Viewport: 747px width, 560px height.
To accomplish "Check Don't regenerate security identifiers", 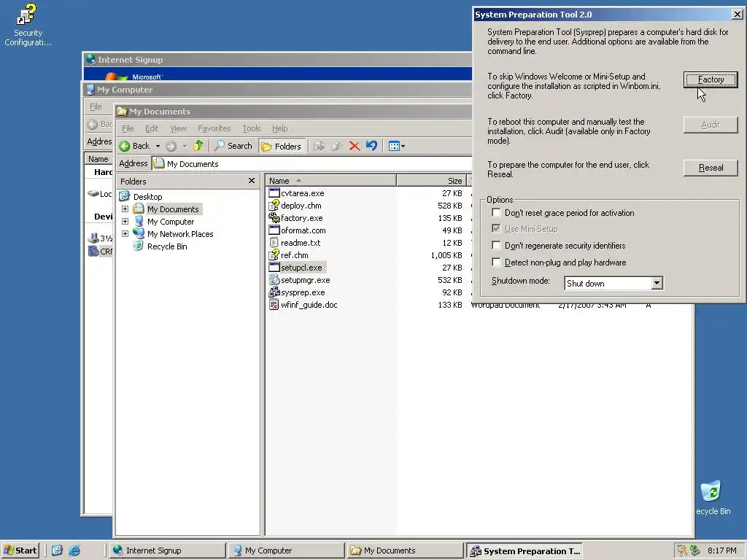I will (496, 245).
